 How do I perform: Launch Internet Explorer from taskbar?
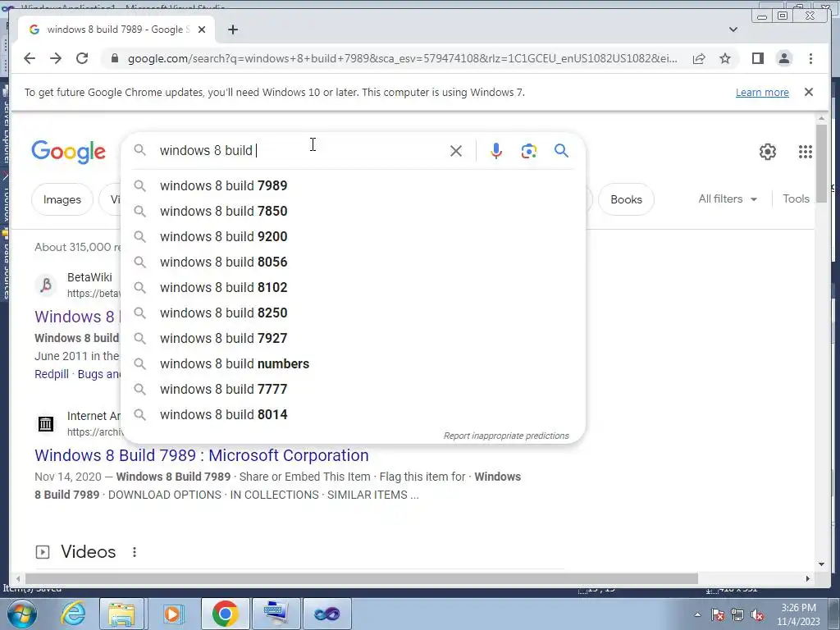coord(73,614)
